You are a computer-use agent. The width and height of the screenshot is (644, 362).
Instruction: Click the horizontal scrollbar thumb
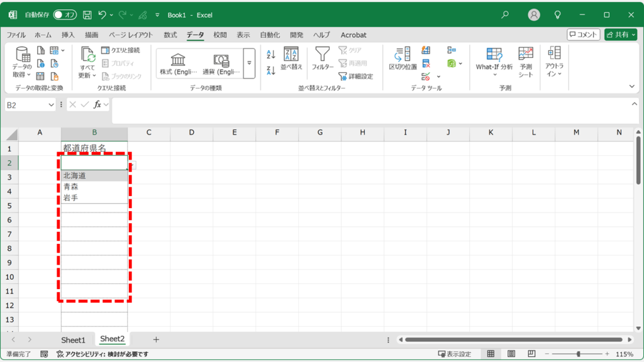(x=513, y=339)
